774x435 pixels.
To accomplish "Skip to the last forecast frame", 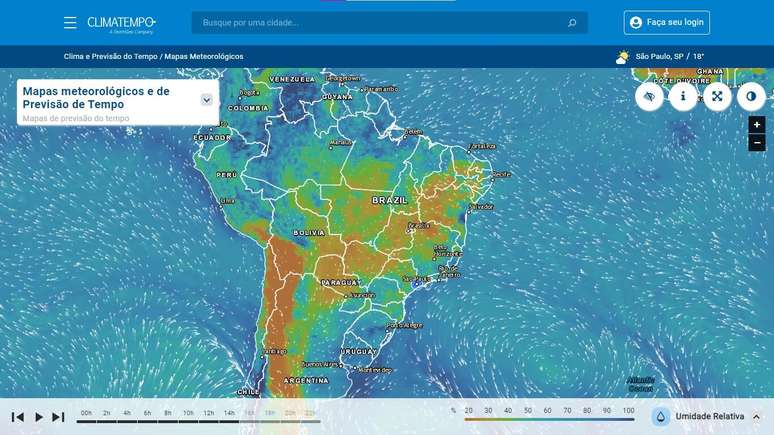I will 58,417.
